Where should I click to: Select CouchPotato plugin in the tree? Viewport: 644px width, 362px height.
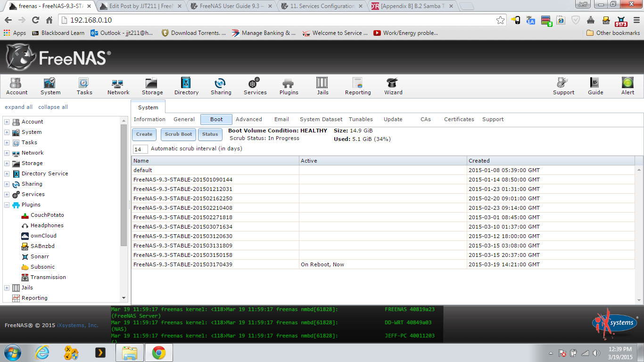(47, 215)
